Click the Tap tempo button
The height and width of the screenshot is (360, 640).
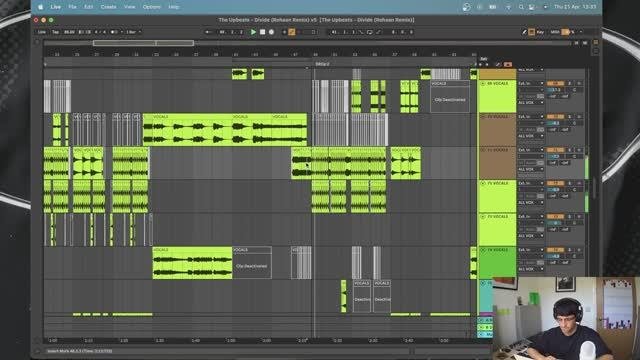coord(55,32)
